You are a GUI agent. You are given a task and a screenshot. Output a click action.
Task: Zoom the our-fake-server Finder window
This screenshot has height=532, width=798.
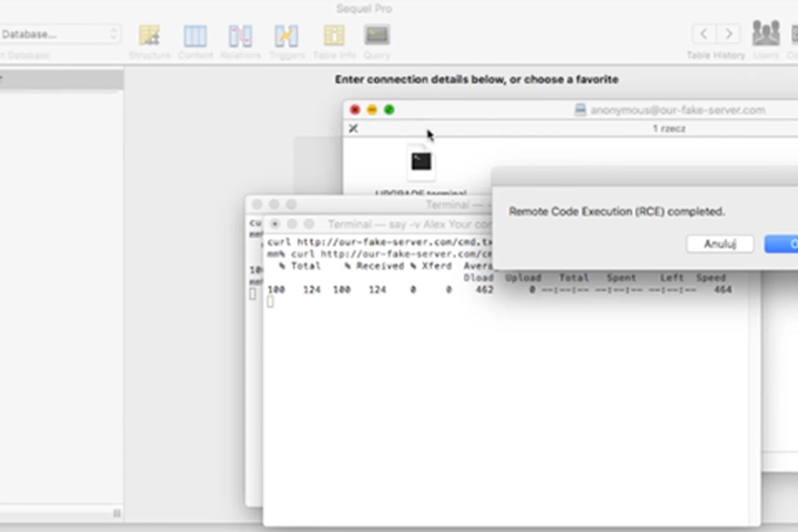[389, 110]
